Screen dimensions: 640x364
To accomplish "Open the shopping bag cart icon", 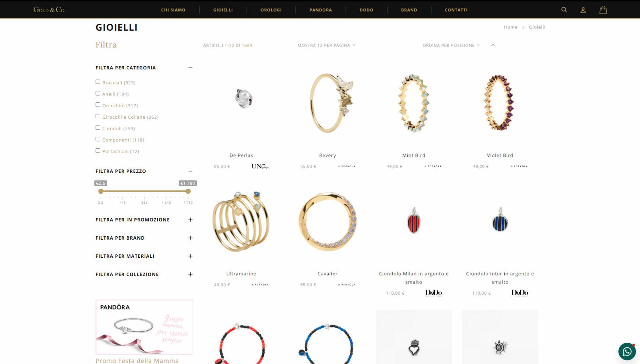I will tap(603, 10).
